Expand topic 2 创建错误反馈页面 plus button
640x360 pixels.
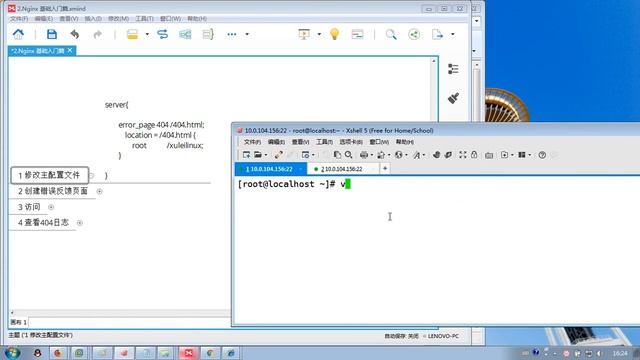(100, 191)
